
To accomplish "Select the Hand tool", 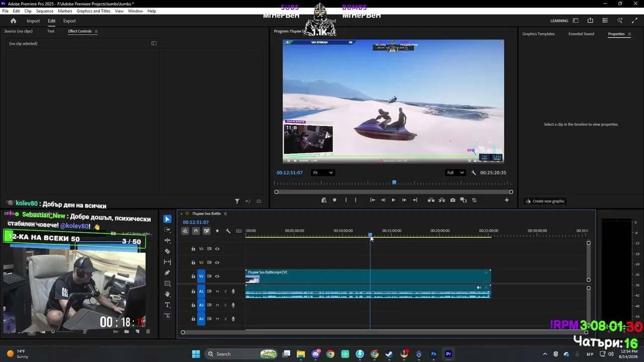I will point(168,294).
